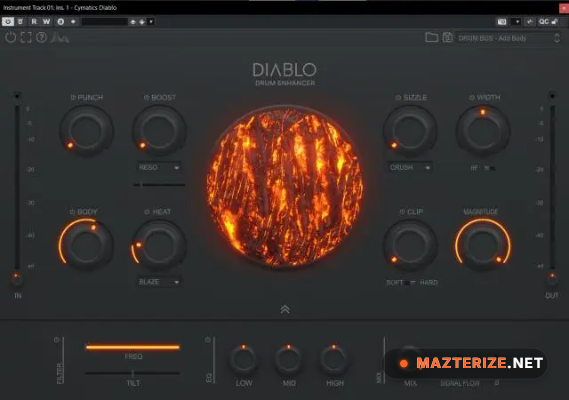569x400 pixels.
Task: Click the small slider under RESO dropdown
Action: click(159, 185)
